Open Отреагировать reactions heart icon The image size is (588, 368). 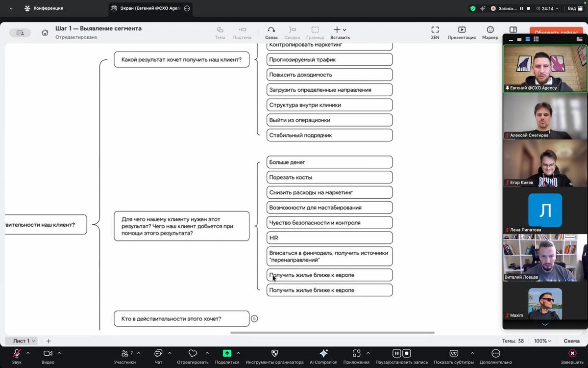(193, 353)
